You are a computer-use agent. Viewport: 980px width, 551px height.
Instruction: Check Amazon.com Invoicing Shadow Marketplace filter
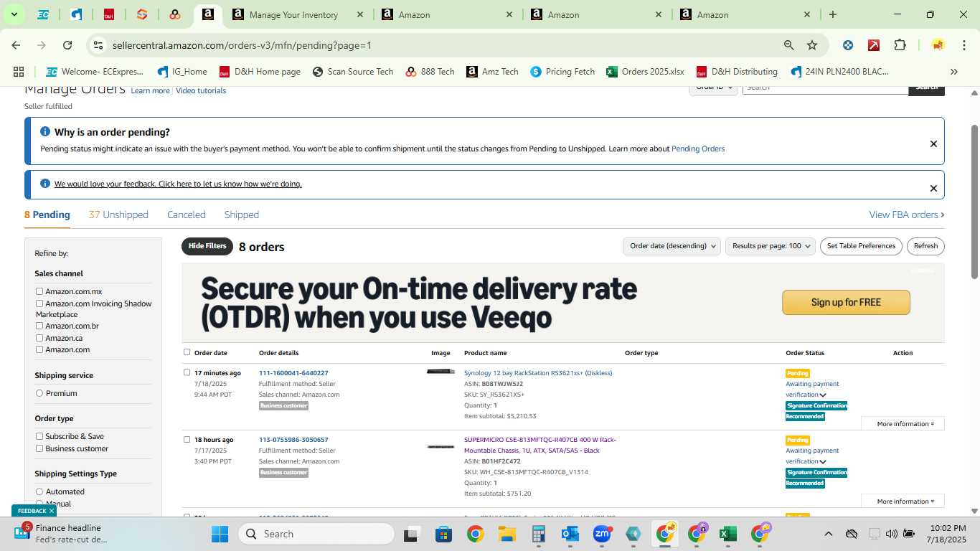(x=39, y=303)
